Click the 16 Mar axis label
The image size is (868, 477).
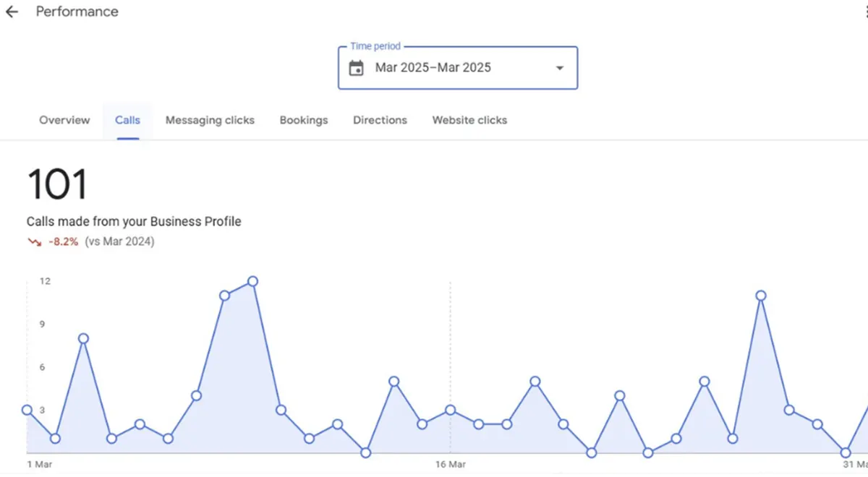(451, 464)
